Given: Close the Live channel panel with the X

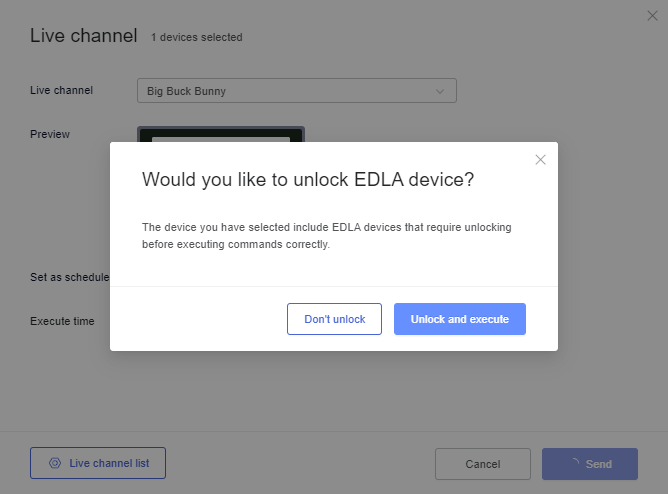Looking at the screenshot, I should click(652, 16).
